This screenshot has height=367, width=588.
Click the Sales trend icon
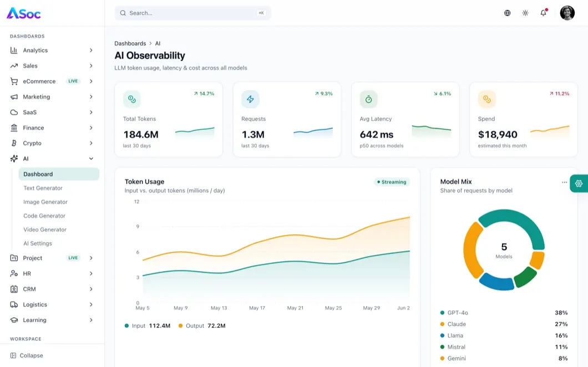14,65
